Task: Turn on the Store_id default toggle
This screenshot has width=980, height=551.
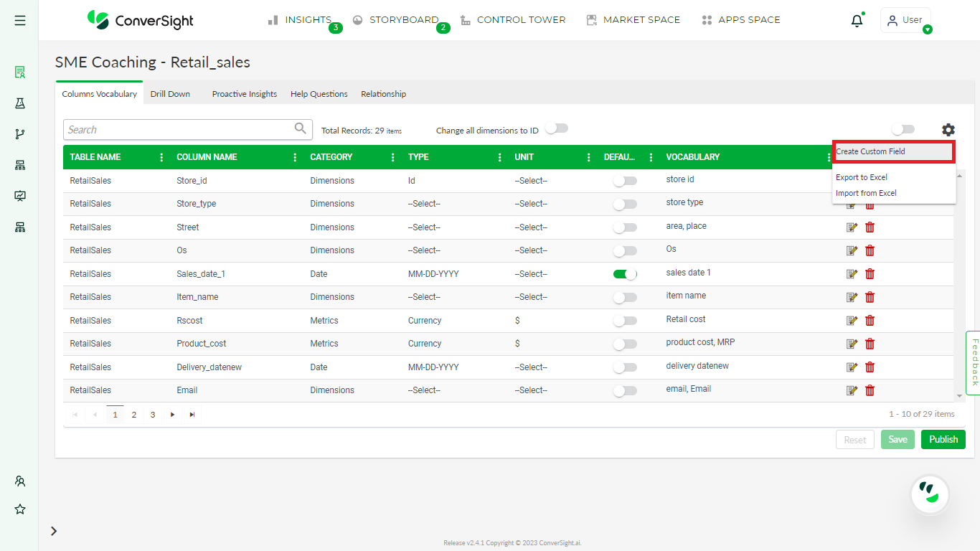Action: tap(625, 180)
